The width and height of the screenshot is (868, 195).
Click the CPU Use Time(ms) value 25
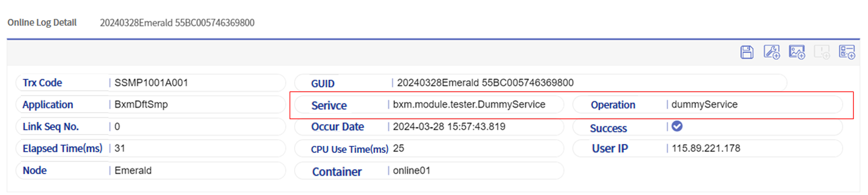(x=398, y=148)
